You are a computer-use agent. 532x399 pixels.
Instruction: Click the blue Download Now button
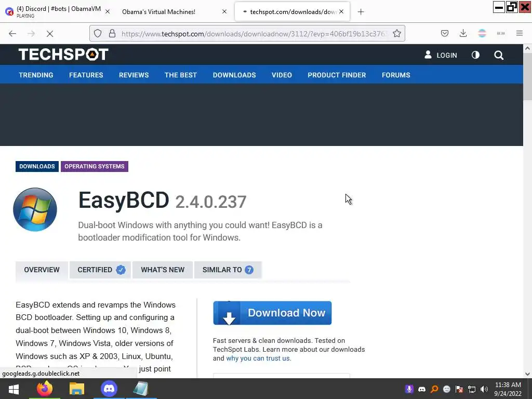(x=272, y=313)
